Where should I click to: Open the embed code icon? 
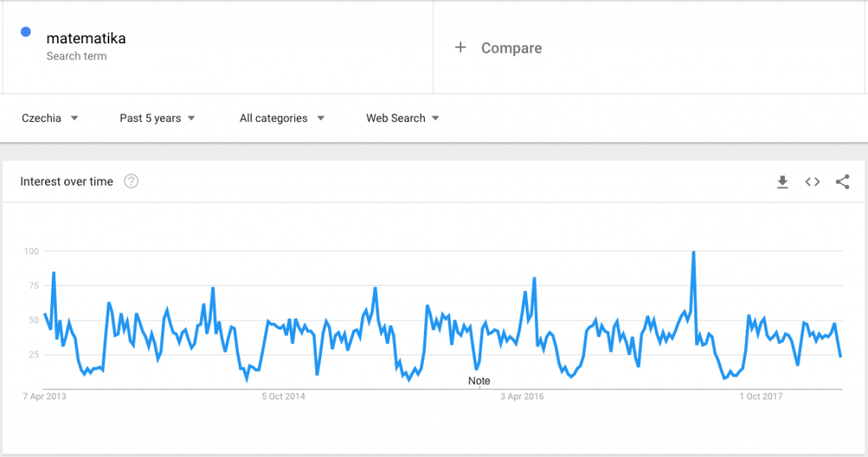(x=812, y=181)
